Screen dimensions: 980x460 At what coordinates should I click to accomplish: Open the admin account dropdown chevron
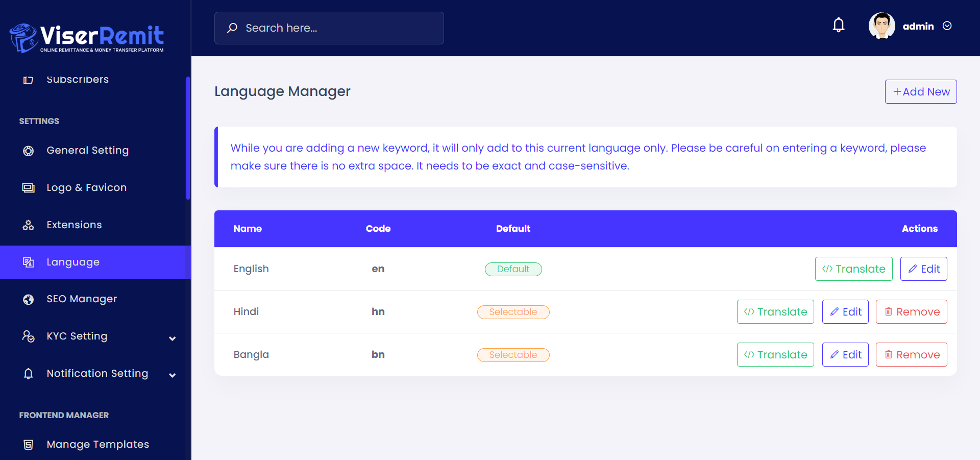pos(947,26)
